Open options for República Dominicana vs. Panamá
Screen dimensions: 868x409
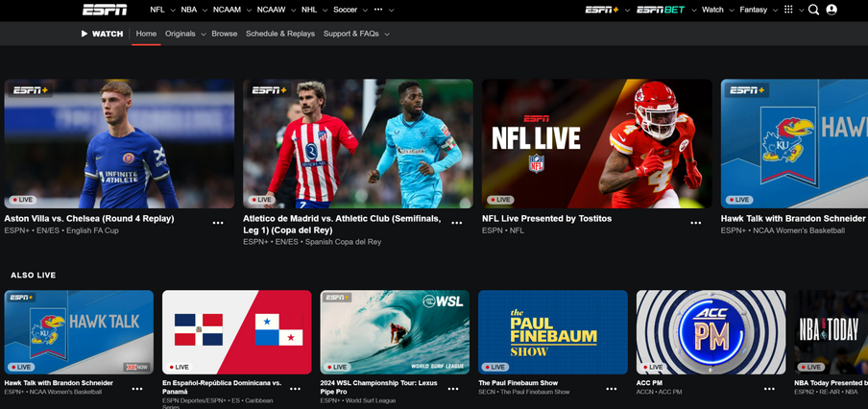click(295, 389)
